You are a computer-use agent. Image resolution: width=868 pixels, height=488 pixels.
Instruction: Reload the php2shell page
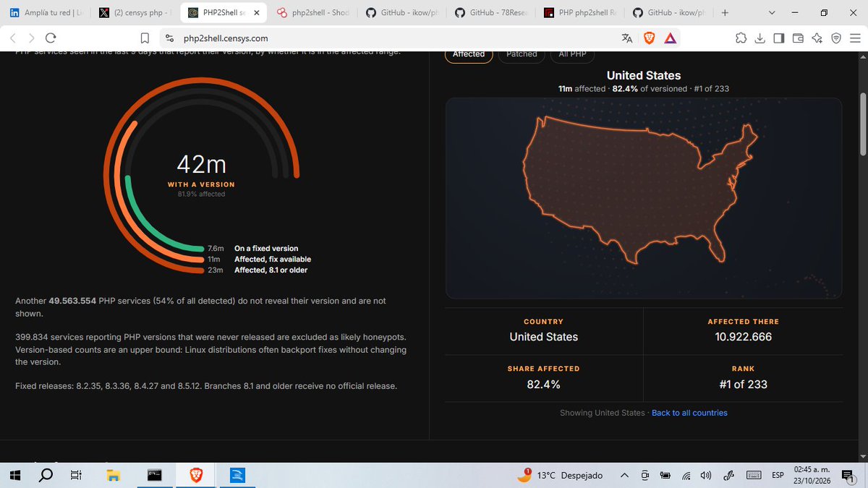click(51, 38)
